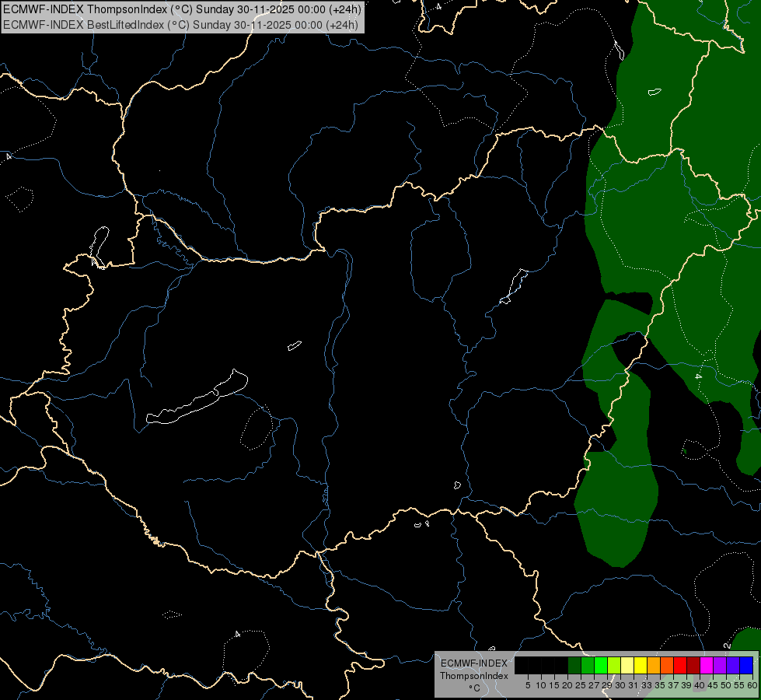The height and width of the screenshot is (700, 761).
Task: Click the ECMWF-INDEX BestLiftedIndex title line
Action: pyautogui.click(x=180, y=25)
